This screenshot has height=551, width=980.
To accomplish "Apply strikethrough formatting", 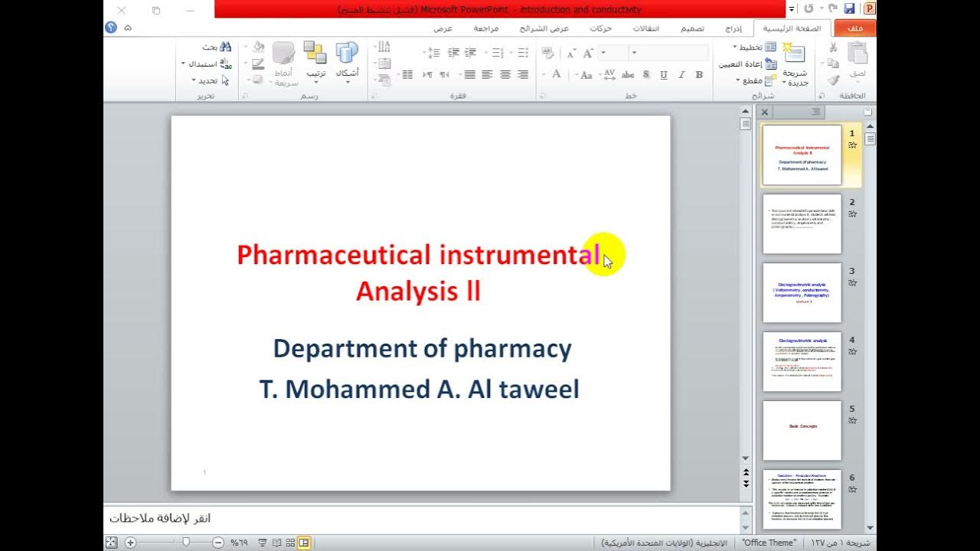I will (x=628, y=75).
